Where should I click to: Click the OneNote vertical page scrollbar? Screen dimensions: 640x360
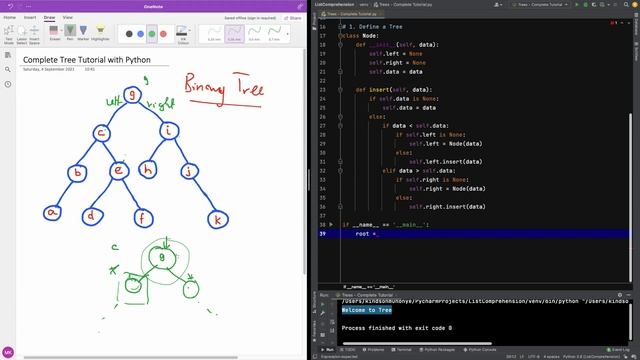304,163
